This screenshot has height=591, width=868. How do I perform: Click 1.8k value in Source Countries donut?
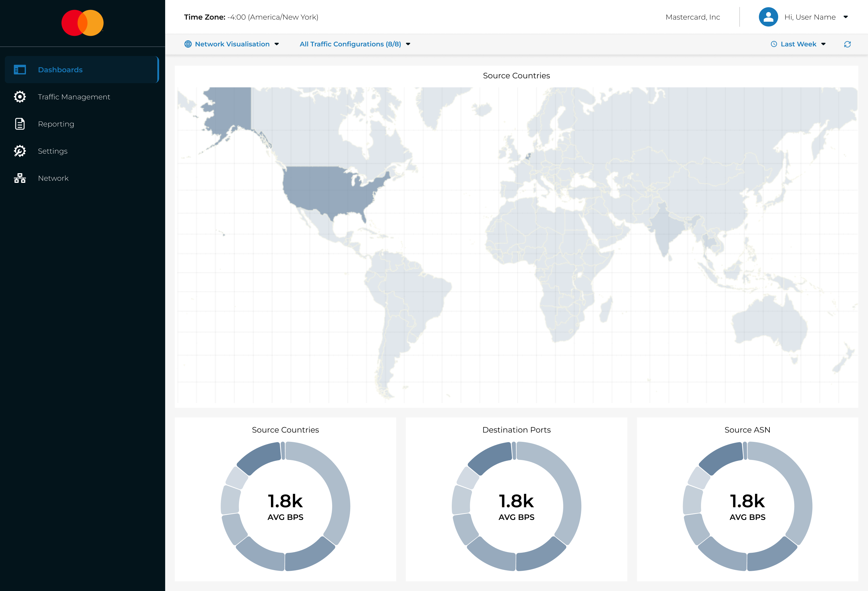tap(285, 501)
